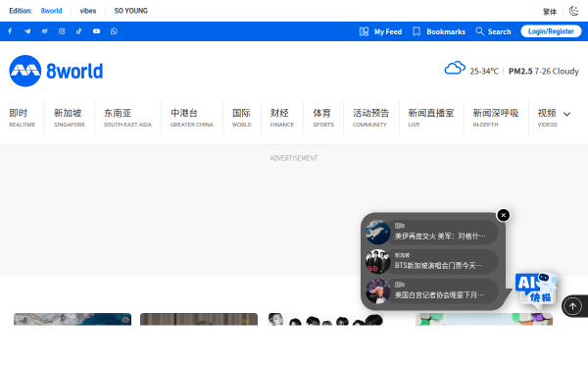Click the third popup news thumbnail
Screen dimensions: 588x368
coord(377,291)
